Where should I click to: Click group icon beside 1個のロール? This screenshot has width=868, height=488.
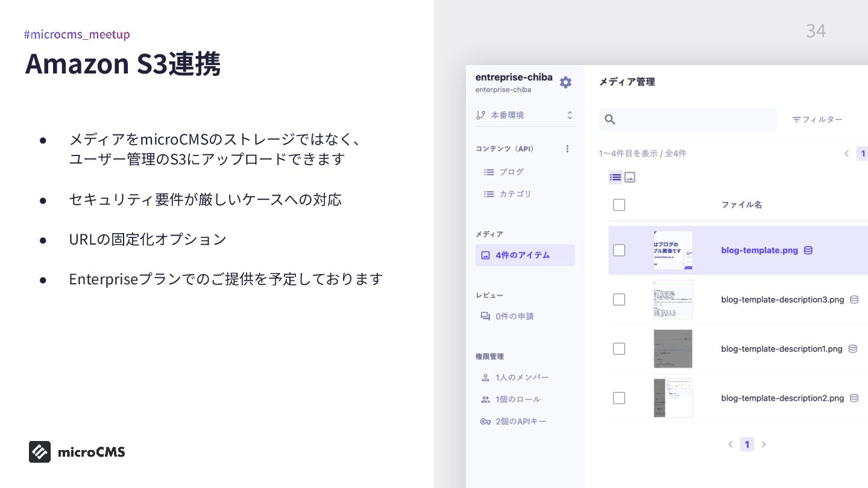pos(485,399)
